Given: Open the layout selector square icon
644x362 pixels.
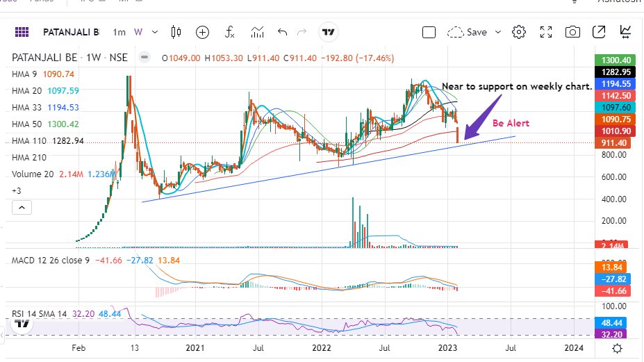Looking at the screenshot, I should pos(429,32).
